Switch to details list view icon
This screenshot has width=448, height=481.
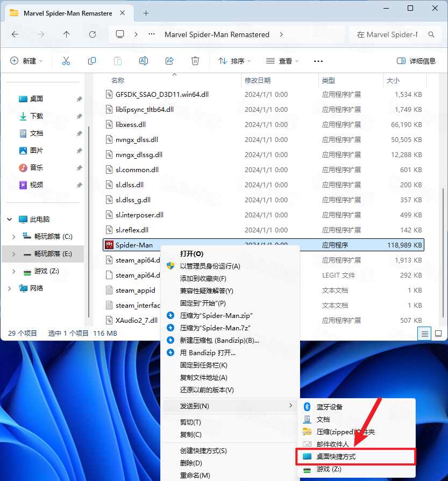(x=424, y=334)
